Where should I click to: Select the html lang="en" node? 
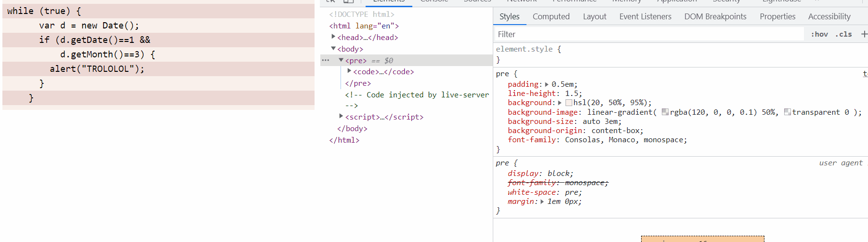pos(364,26)
